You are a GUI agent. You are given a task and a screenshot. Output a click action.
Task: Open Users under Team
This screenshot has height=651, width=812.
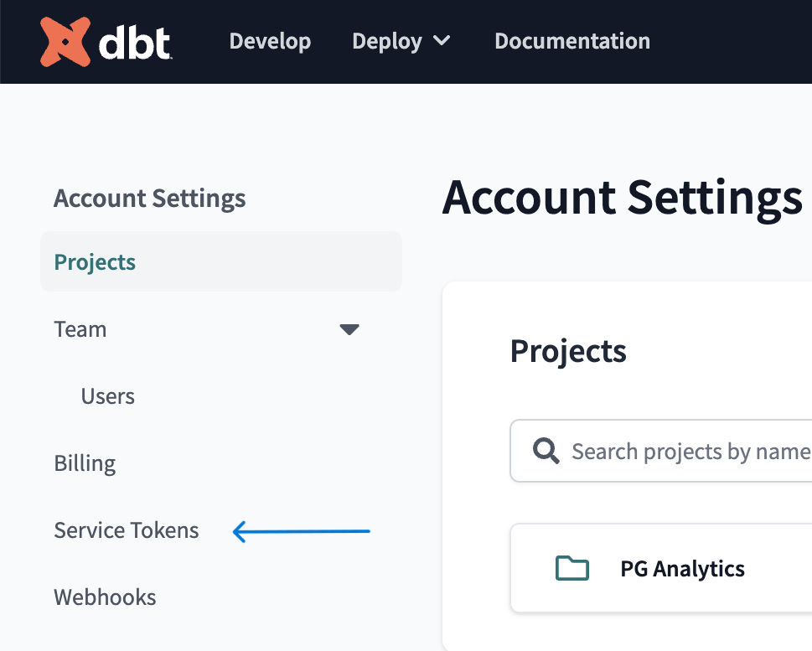(108, 396)
